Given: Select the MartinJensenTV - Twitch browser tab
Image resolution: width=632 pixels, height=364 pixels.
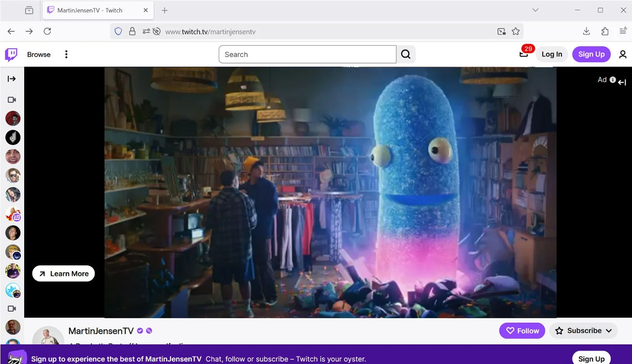Looking at the screenshot, I should click(x=98, y=10).
